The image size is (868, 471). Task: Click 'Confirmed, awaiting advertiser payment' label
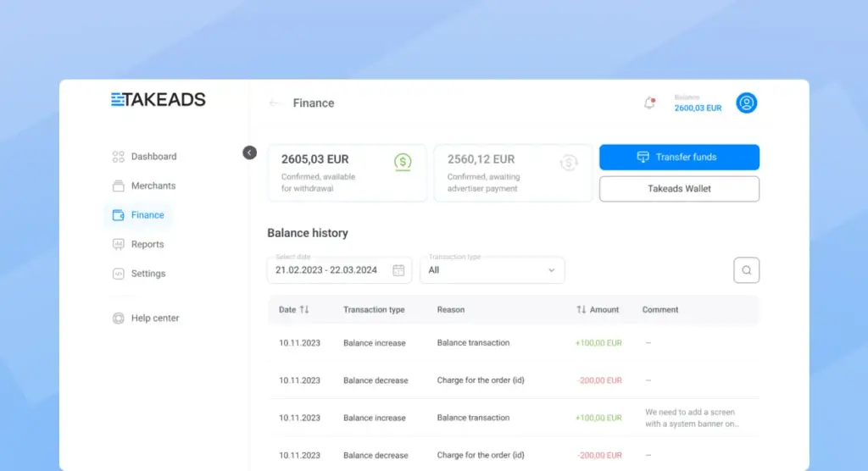coord(483,183)
